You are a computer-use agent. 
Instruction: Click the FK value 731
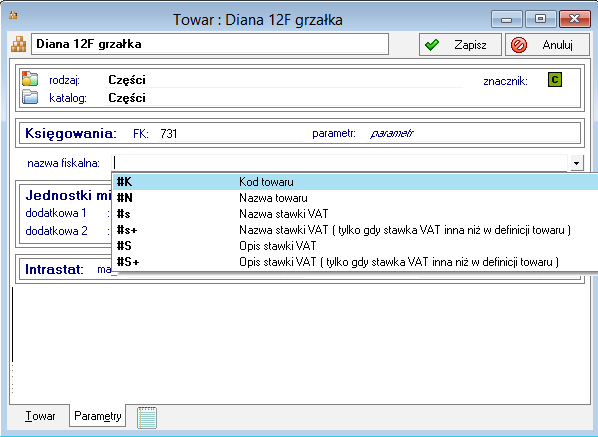tap(169, 133)
